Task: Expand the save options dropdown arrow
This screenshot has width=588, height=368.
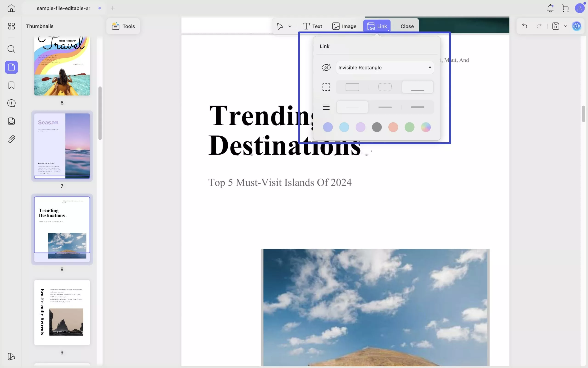Action: [566, 26]
